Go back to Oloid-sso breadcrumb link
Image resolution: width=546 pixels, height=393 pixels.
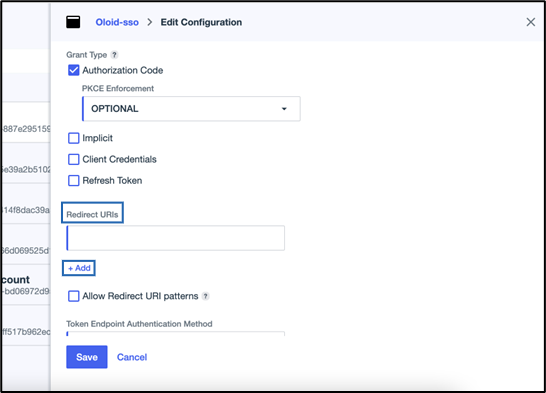pos(117,22)
